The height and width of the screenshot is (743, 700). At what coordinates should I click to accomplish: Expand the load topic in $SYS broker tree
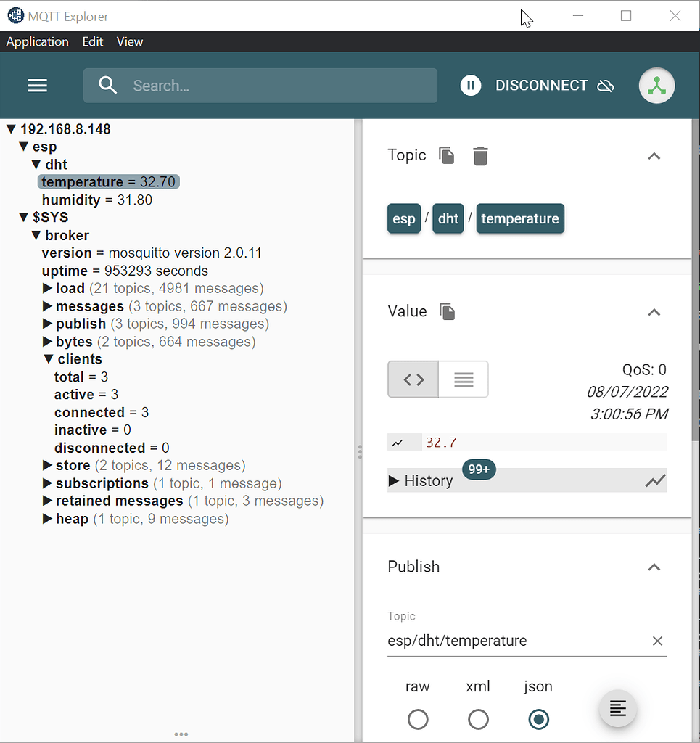(48, 288)
